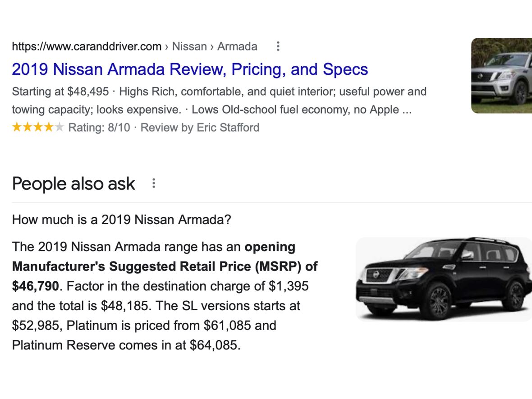
Task: Expand the Nissan breadcrumb in the URL path
Action: 189,46
